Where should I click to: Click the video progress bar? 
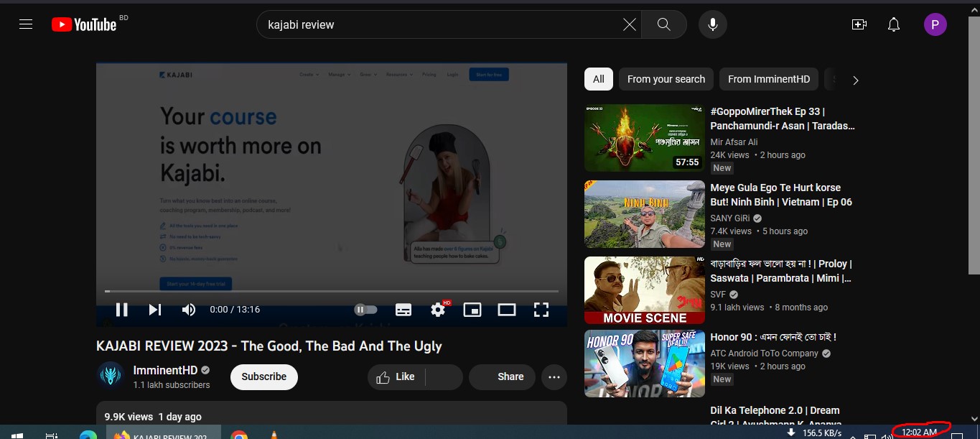tap(332, 291)
